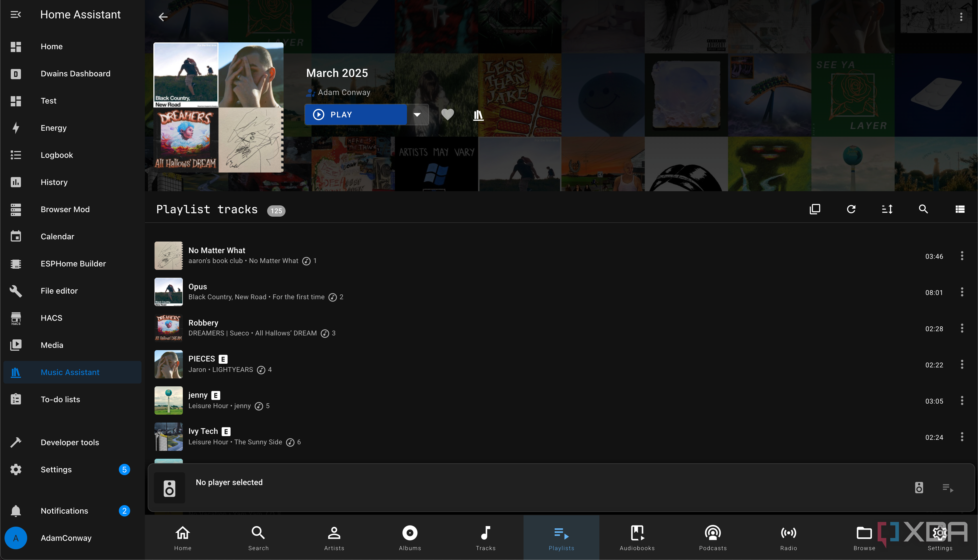The image size is (978, 560).
Task: Open the Radio tab icon
Action: (789, 533)
